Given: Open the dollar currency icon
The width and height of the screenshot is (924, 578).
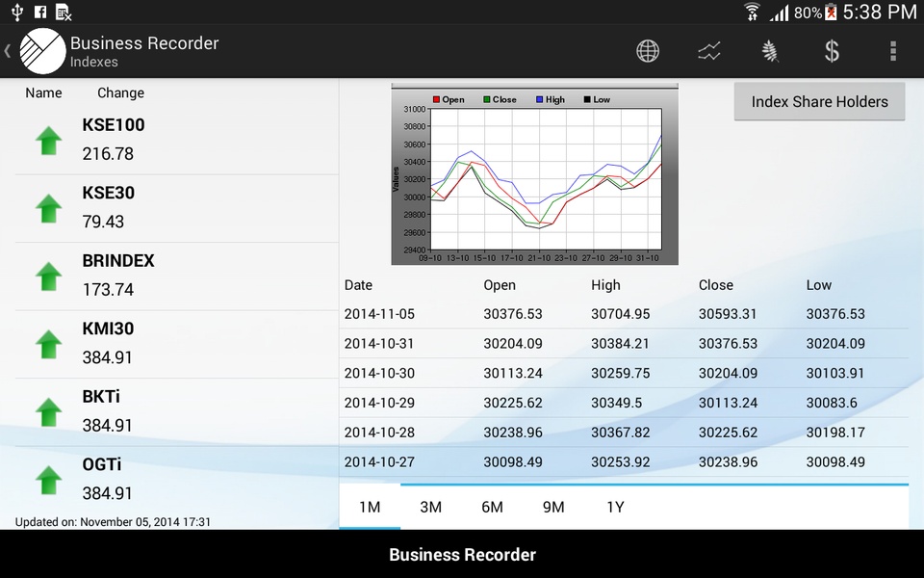Looking at the screenshot, I should point(832,51).
